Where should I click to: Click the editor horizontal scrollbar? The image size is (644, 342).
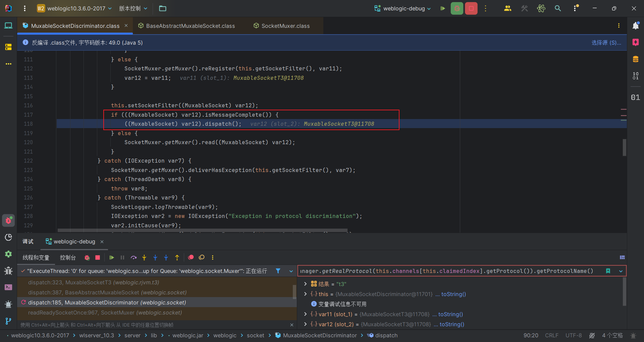point(203,230)
